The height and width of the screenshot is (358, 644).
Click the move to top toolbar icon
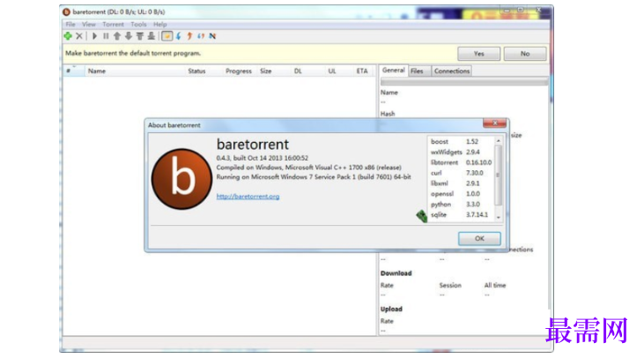click(140, 36)
